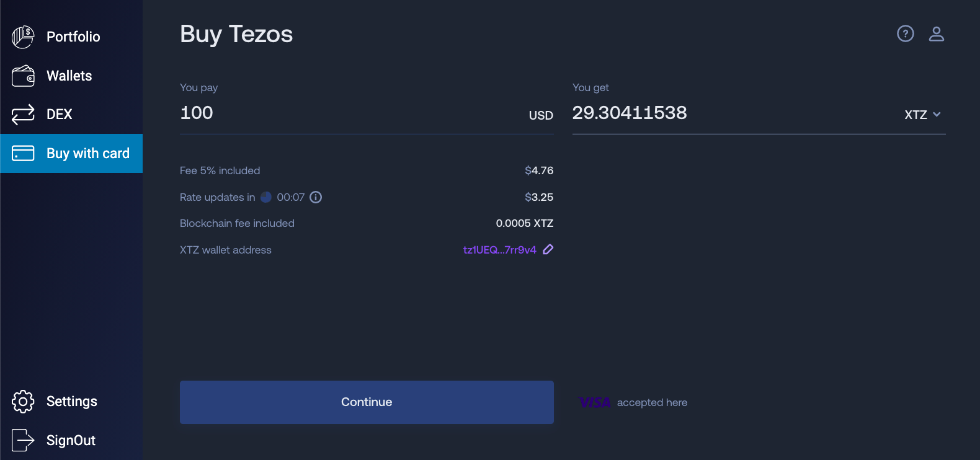The width and height of the screenshot is (980, 460).
Task: Click the user profile icon top right
Action: tap(937, 34)
